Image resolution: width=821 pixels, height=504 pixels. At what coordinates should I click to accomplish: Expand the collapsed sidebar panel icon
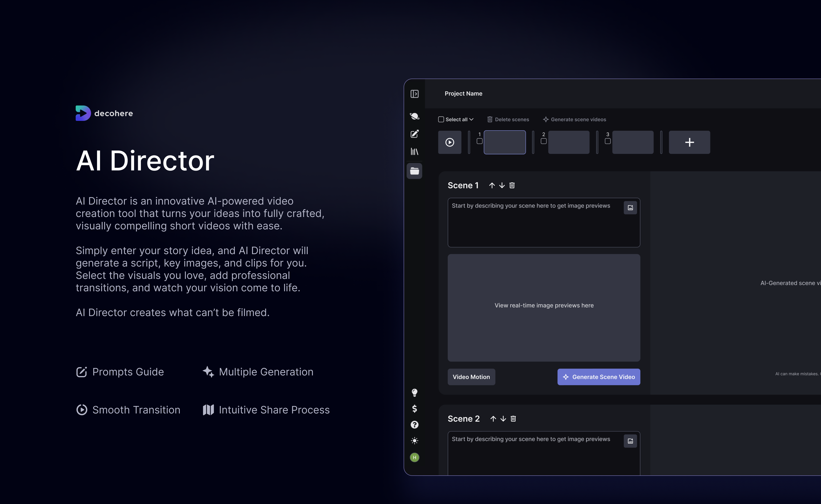[414, 94]
